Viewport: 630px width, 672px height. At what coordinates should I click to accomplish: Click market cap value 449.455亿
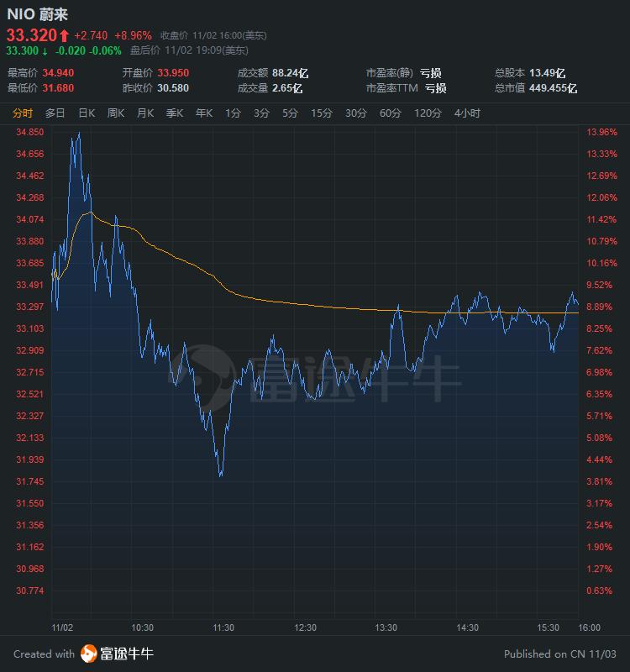(553, 88)
